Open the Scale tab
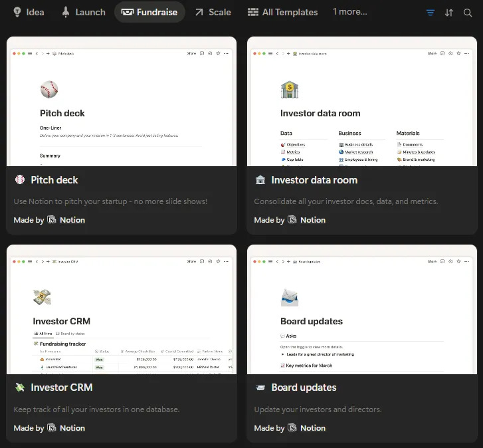Image resolution: width=483 pixels, height=448 pixels. point(213,12)
